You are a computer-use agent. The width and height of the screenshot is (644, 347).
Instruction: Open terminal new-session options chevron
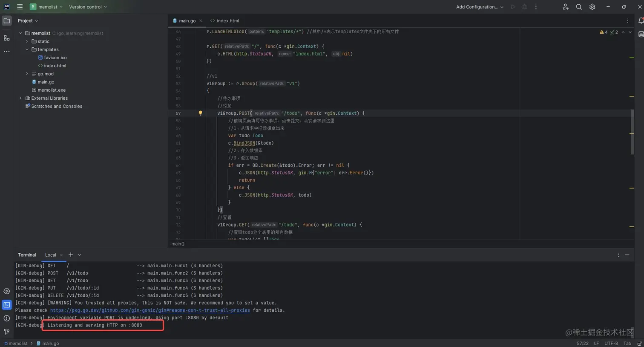coord(80,255)
